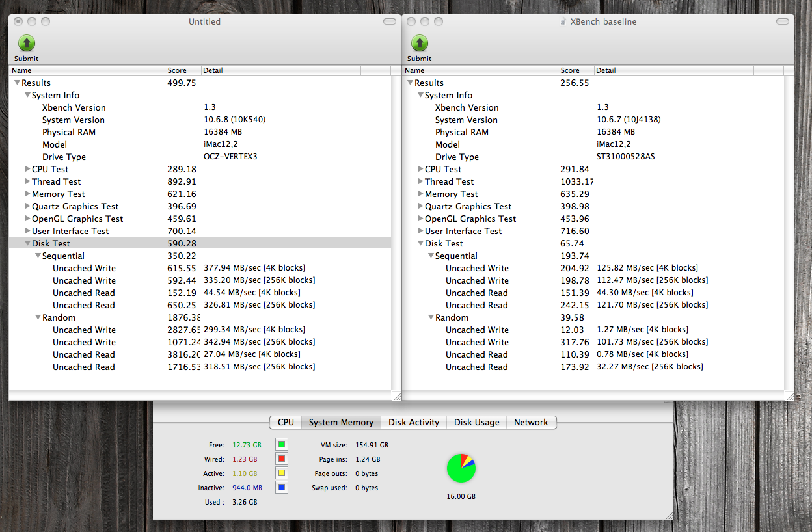812x532 pixels.
Task: Switch to the Network tab
Action: pos(531,422)
